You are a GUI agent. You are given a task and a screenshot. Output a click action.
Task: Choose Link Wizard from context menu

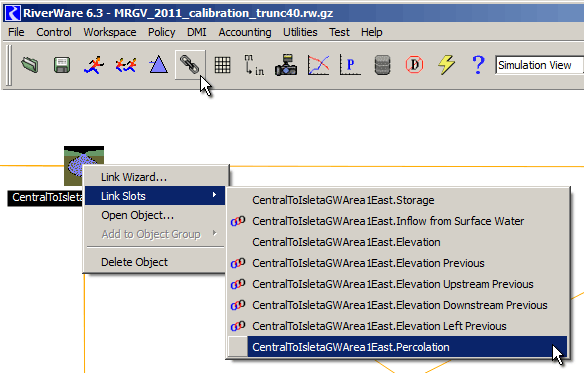click(x=155, y=177)
